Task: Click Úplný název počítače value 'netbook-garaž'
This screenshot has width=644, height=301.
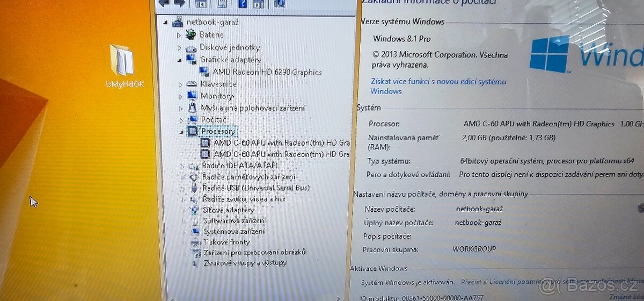Action: point(478,222)
